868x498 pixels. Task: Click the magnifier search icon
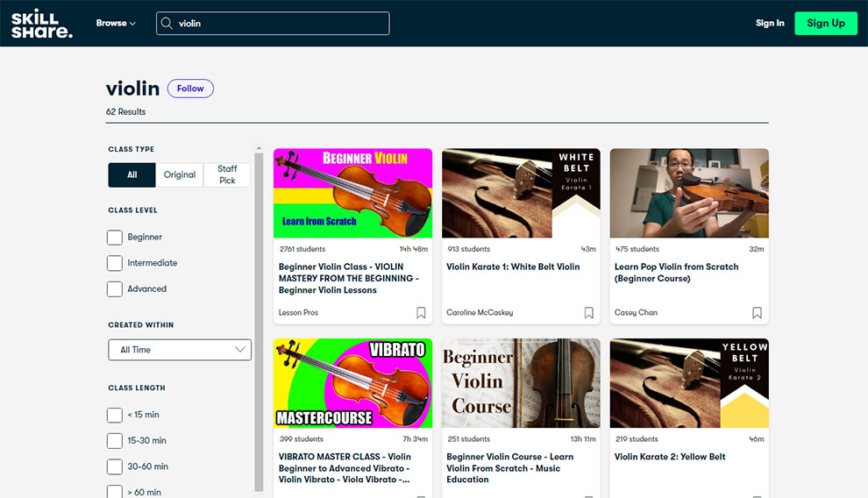[167, 24]
